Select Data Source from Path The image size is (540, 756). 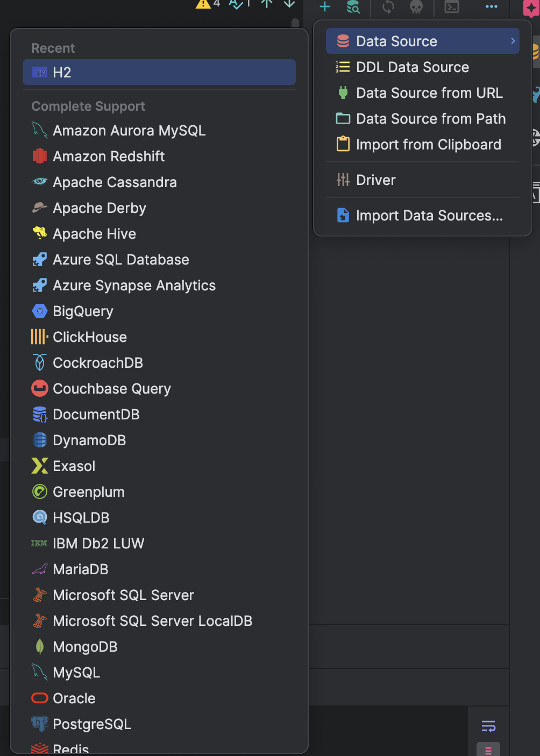431,119
